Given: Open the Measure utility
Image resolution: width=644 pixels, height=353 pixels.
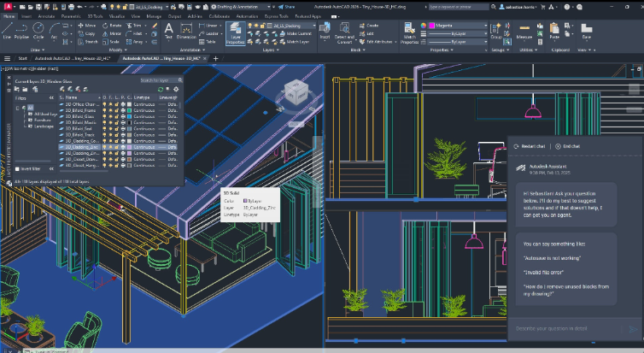Looking at the screenshot, I should (524, 32).
